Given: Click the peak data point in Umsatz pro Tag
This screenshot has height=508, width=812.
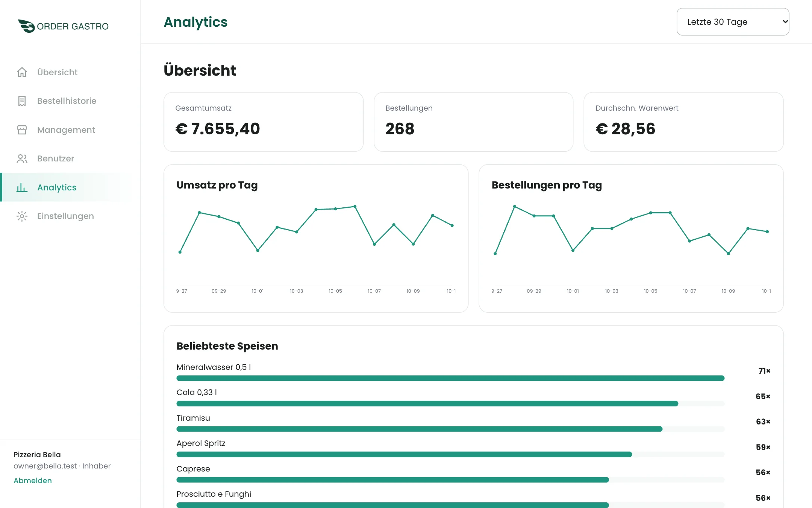Looking at the screenshot, I should 355,207.
